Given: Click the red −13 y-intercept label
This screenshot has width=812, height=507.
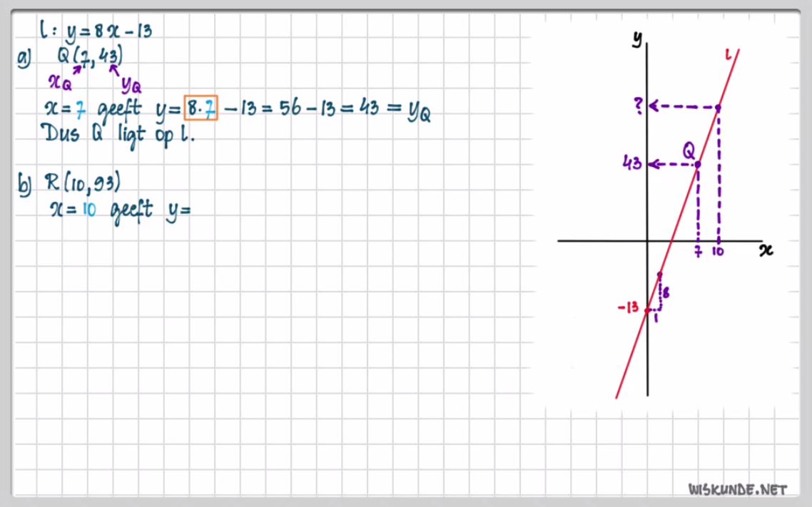Looking at the screenshot, I should tap(628, 308).
